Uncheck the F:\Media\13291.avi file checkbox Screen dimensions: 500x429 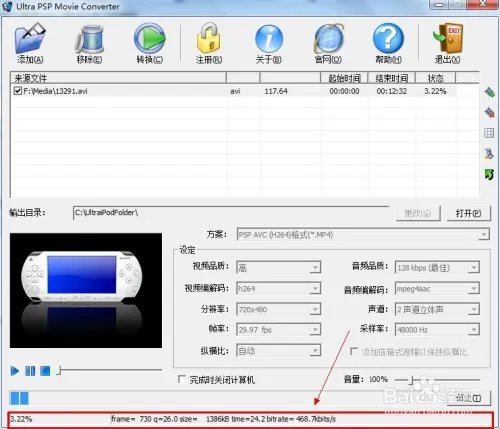pyautogui.click(x=18, y=91)
